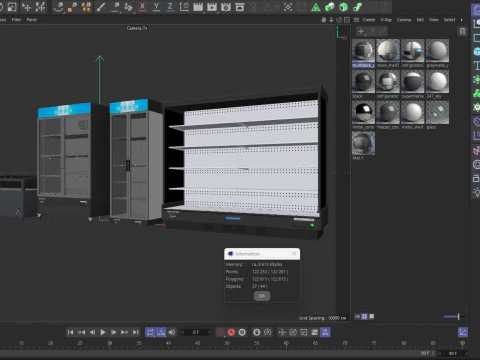Go to start of timeline
This screenshot has width=480, height=360.
[70, 332]
